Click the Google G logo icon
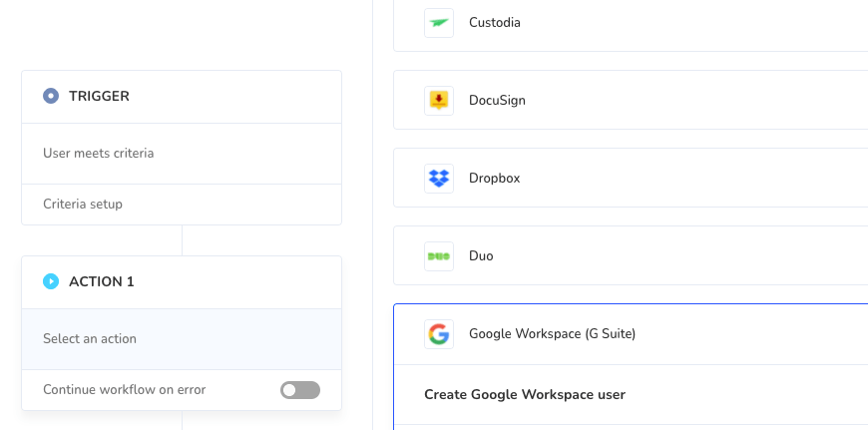Screen dimensions: 868x430 click(x=439, y=334)
